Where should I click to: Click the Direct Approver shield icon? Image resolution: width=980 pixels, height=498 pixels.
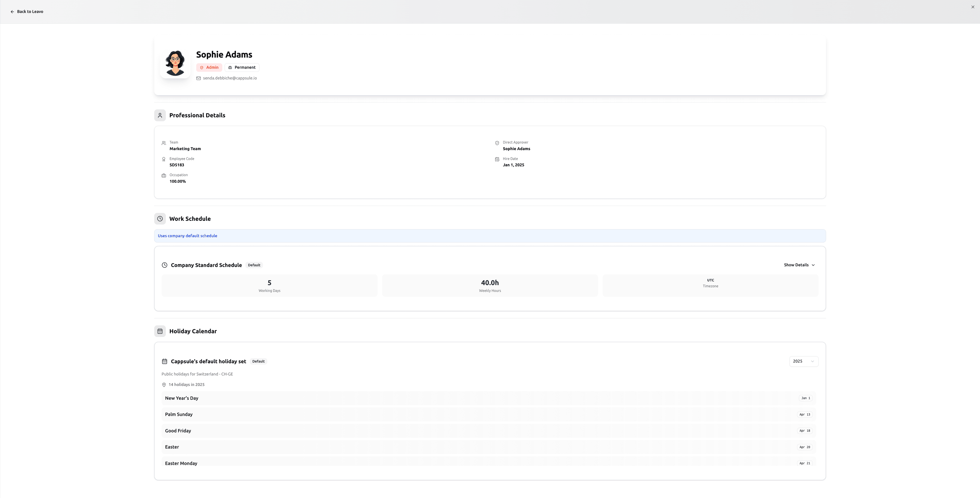(497, 143)
